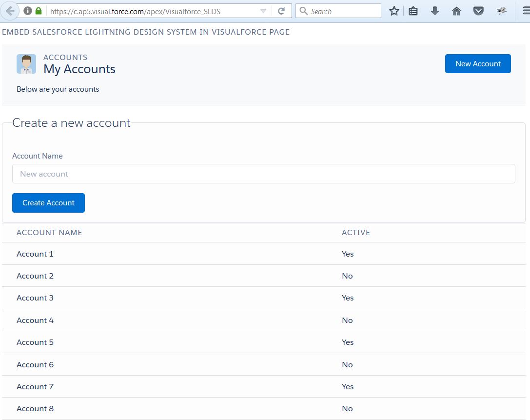Click the ACCOUNT NAME column header
The height and width of the screenshot is (420, 530).
pyautogui.click(x=49, y=233)
